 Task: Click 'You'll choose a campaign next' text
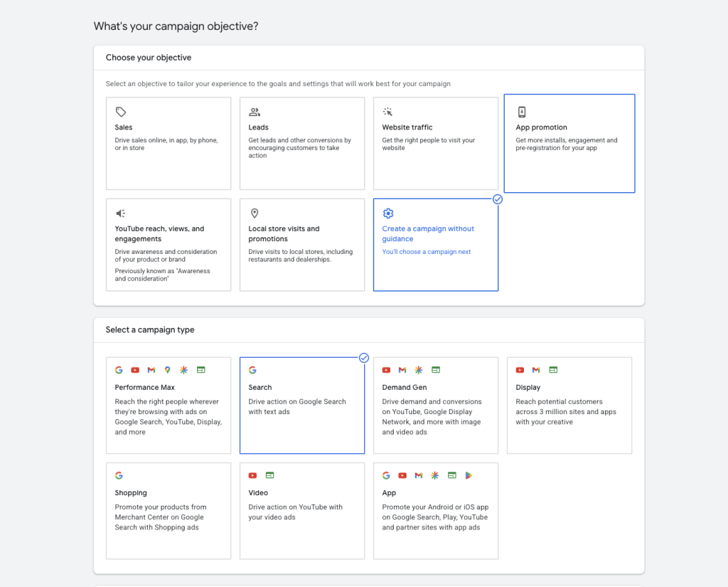pos(426,252)
